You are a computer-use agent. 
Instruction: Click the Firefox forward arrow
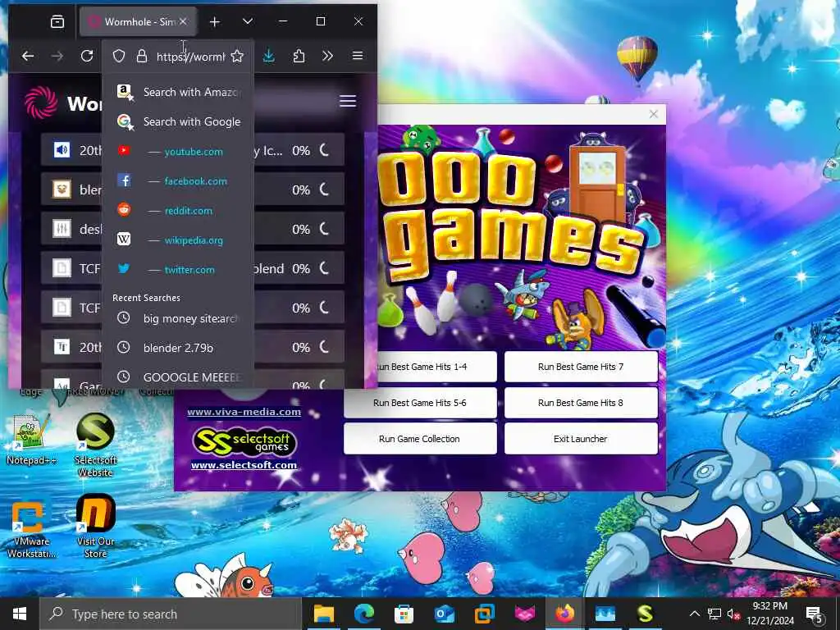(57, 56)
